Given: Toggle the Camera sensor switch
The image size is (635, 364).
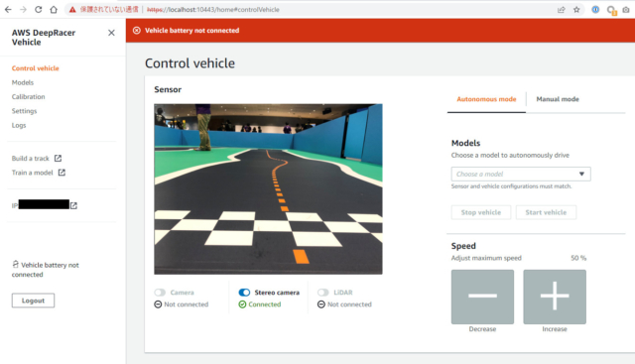Looking at the screenshot, I should pos(160,293).
